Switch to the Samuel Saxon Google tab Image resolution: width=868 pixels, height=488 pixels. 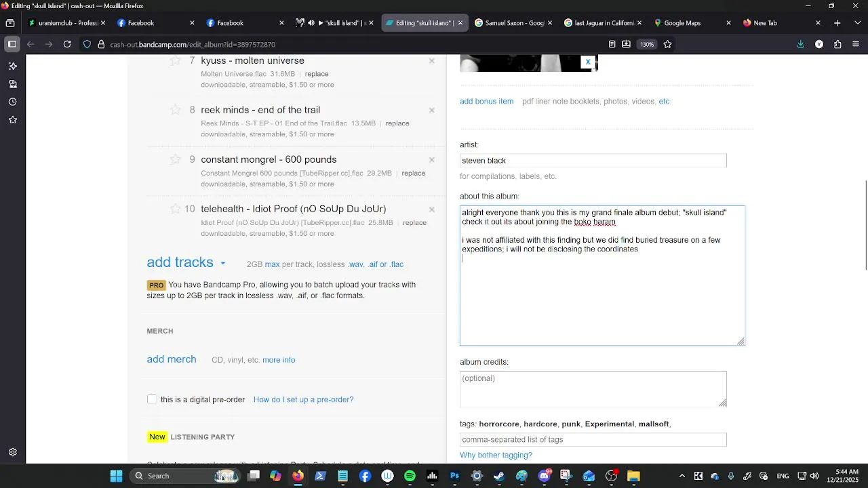[x=513, y=23]
